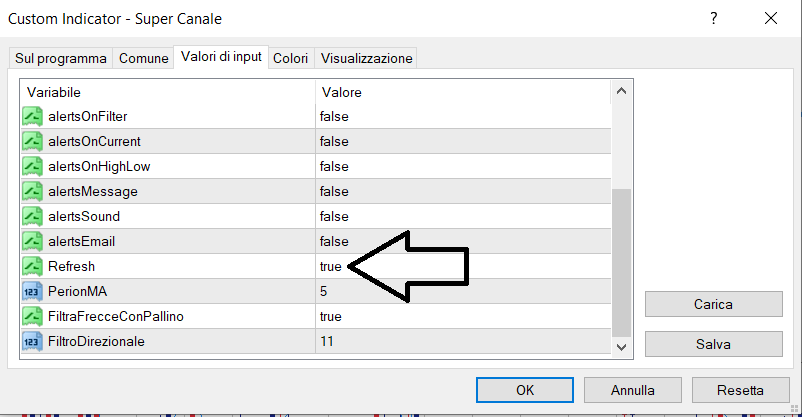
Task: Click the alertsOnFilter boolean variable icon
Action: point(31,116)
